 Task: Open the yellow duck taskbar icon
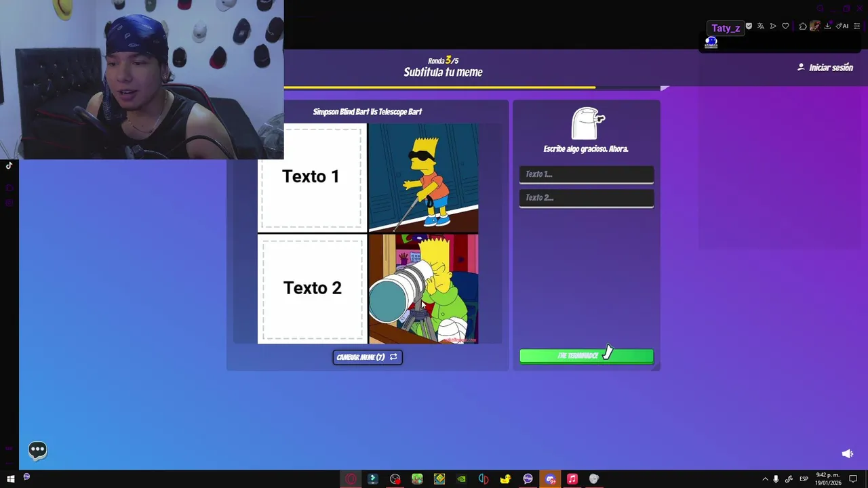[x=505, y=479]
